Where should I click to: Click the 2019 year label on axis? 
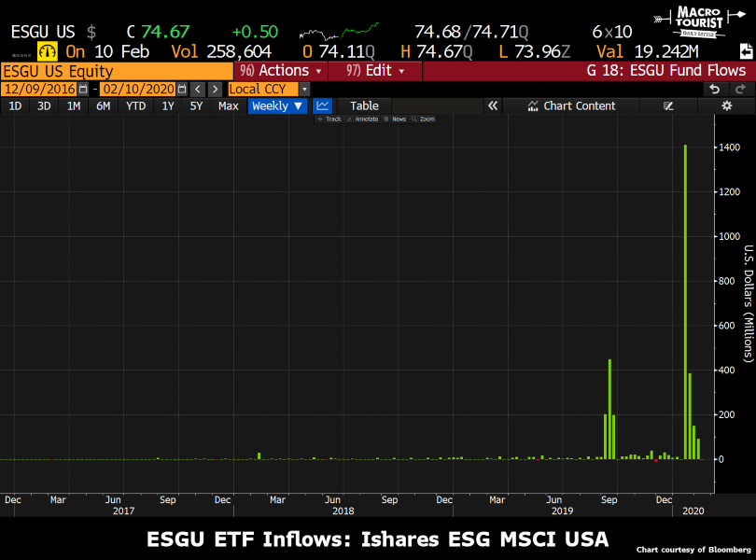(x=562, y=511)
